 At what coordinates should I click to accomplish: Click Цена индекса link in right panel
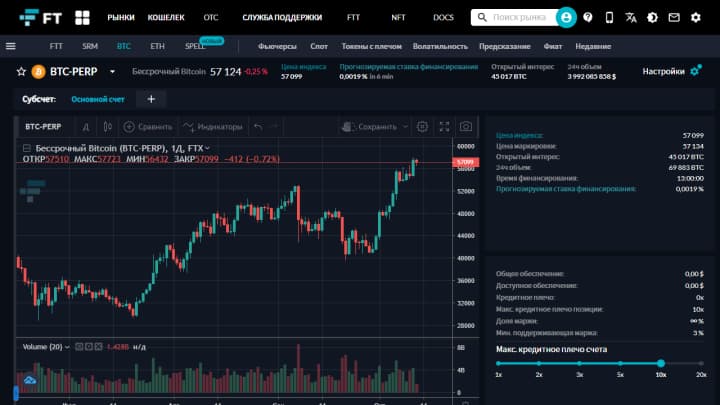tap(519, 135)
